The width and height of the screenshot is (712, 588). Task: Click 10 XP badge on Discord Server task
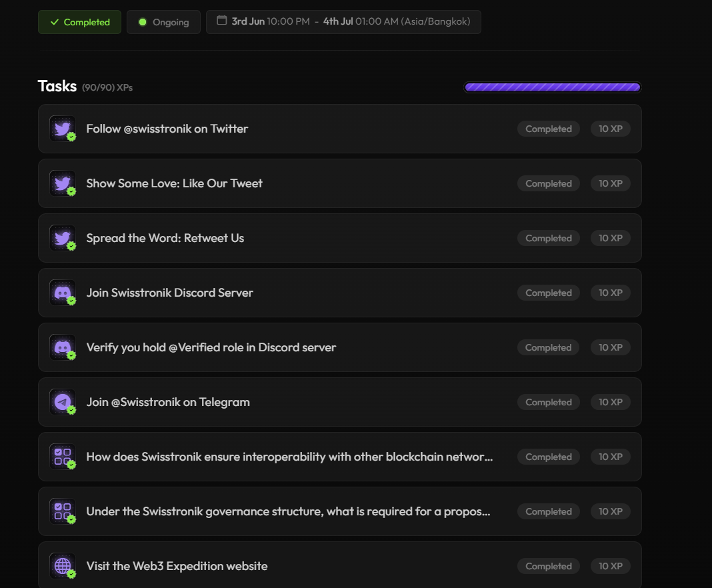(x=610, y=293)
